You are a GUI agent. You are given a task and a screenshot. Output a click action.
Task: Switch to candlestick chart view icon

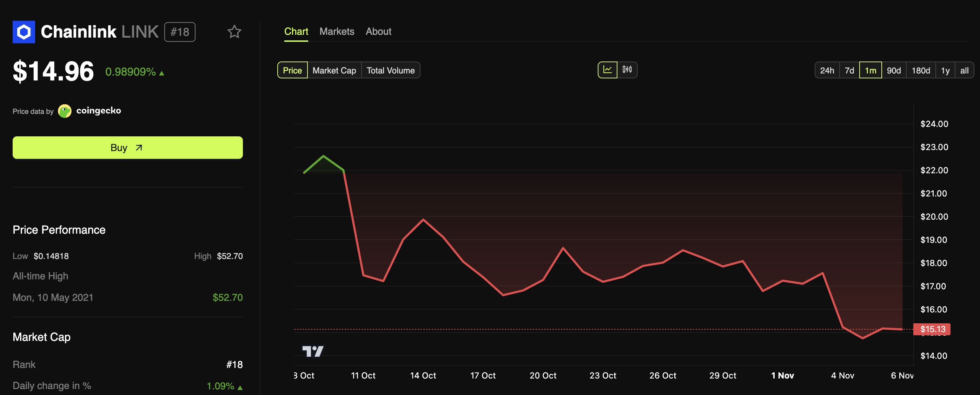click(x=627, y=70)
